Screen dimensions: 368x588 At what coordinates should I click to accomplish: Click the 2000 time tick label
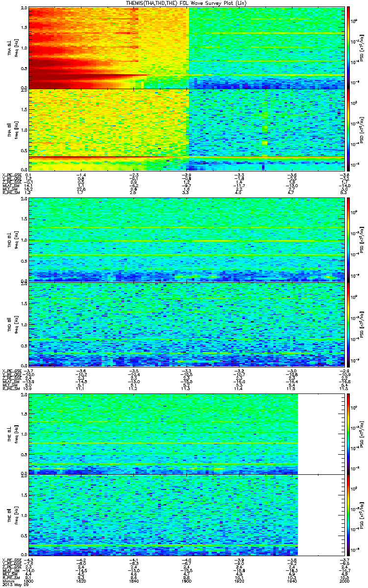pyautogui.click(x=344, y=580)
